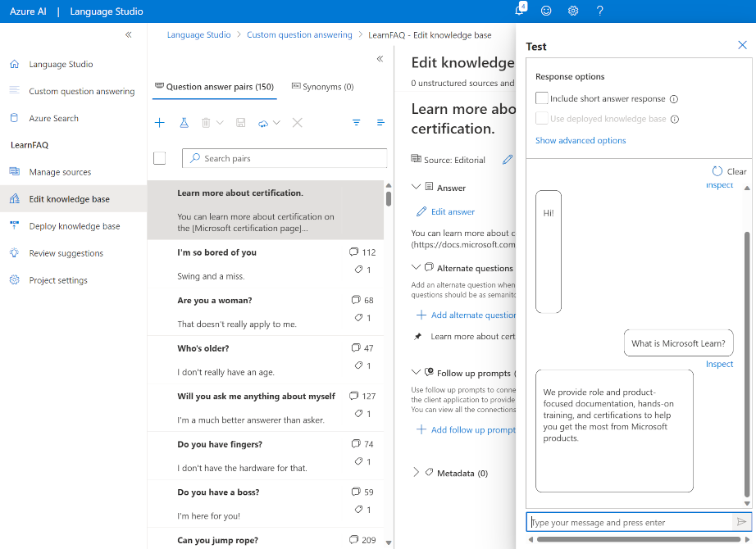The width and height of the screenshot is (756, 549).
Task: Select the I'm so bored of you pair
Action: tap(266, 264)
